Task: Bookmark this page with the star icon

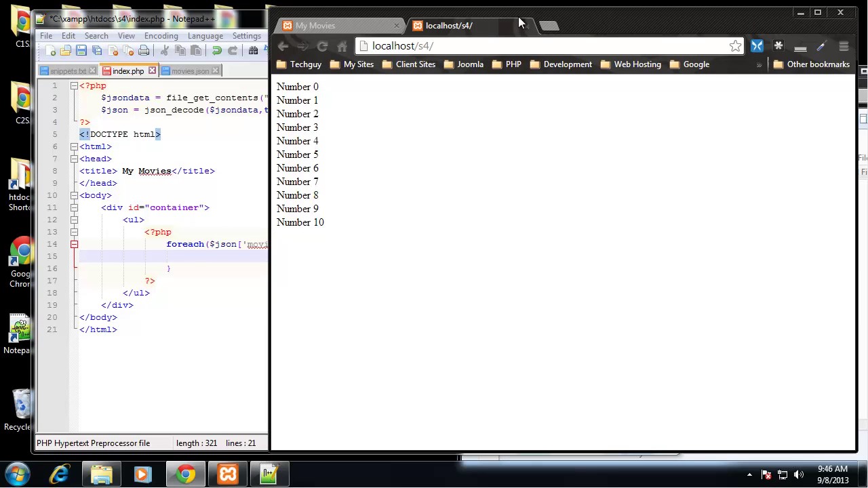Action: click(x=735, y=46)
